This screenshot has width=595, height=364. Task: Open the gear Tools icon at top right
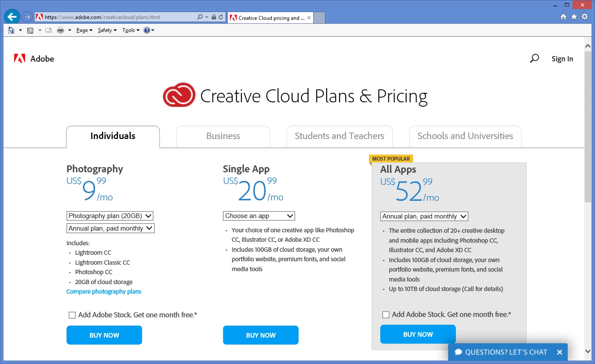tap(585, 17)
